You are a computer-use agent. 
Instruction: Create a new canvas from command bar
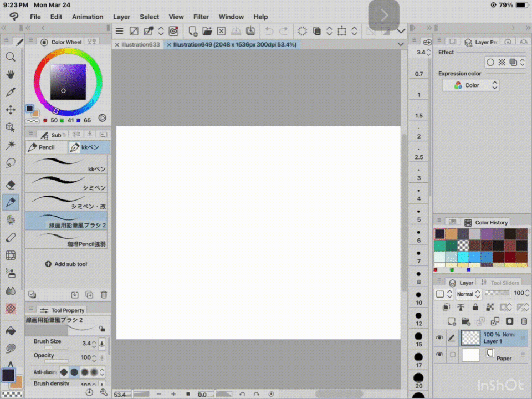(193, 31)
